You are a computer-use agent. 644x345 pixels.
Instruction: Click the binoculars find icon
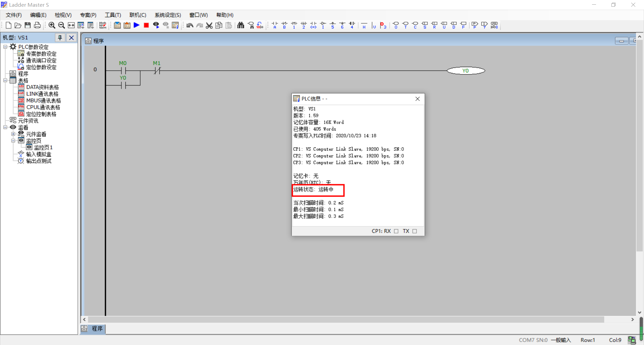(240, 25)
